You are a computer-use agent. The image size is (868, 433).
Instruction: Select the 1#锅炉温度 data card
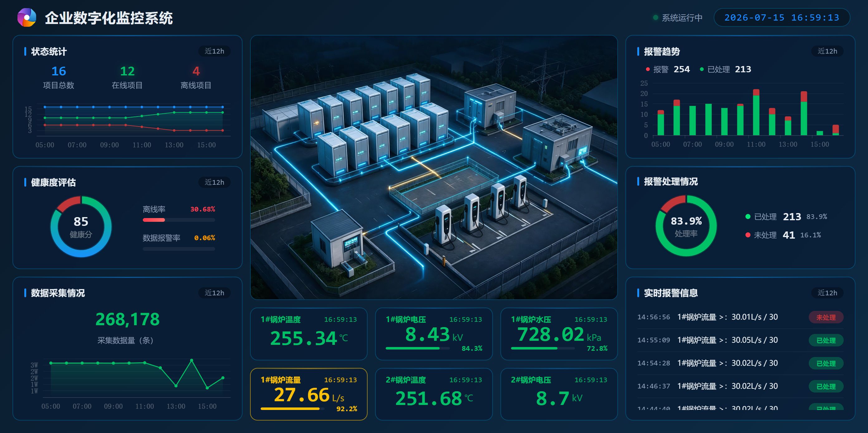tap(309, 334)
